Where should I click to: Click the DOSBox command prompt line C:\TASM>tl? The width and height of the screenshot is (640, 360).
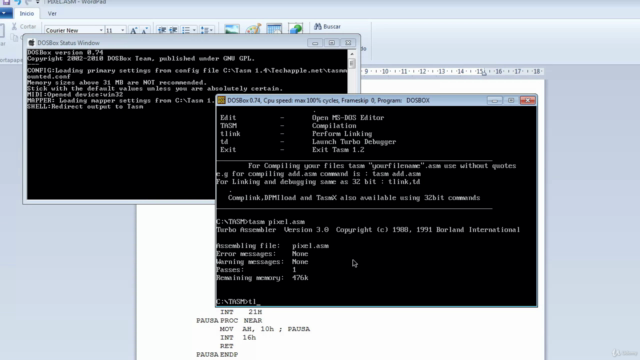(238, 302)
